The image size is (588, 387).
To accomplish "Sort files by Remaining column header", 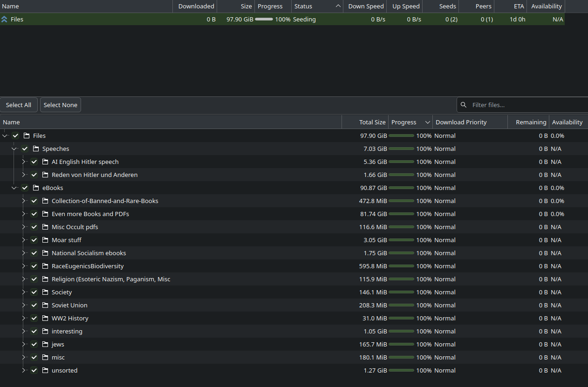I will 528,122.
